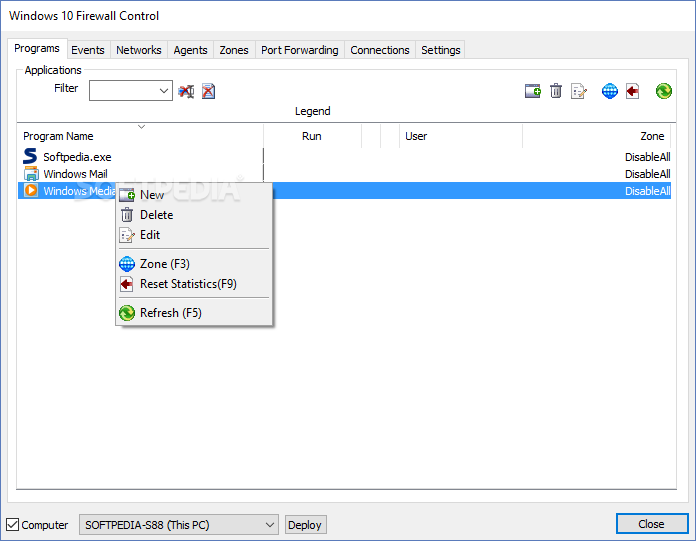Viewport: 696px width, 541px height.
Task: Click the Close button
Action: 652,524
